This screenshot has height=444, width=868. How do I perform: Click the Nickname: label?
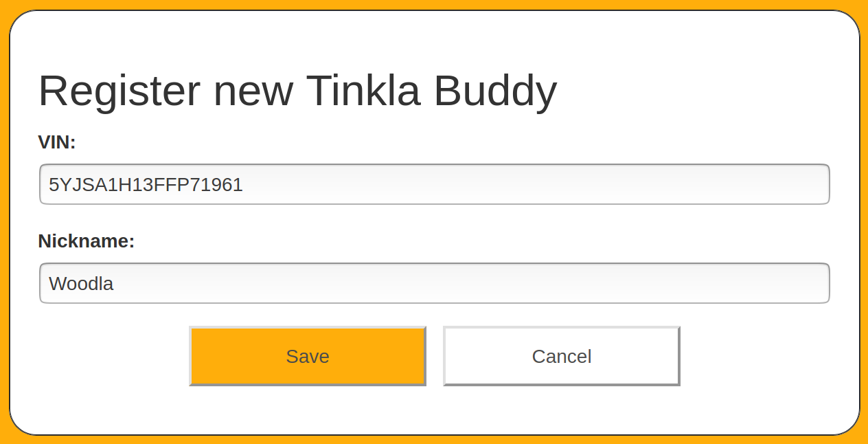point(86,241)
